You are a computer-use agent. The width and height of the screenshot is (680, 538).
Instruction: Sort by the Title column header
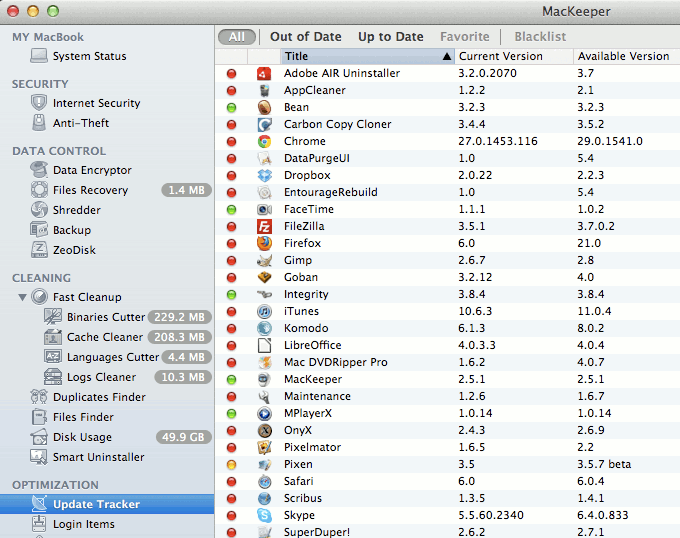click(x=367, y=56)
